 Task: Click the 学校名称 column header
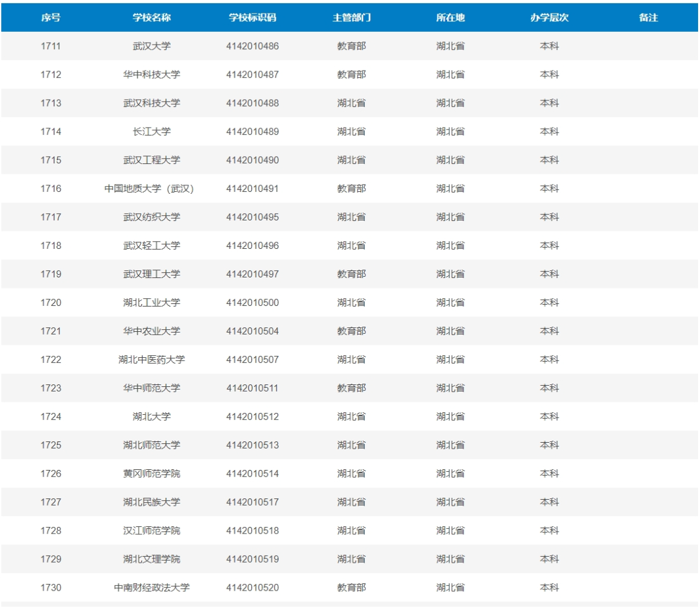tap(151, 18)
